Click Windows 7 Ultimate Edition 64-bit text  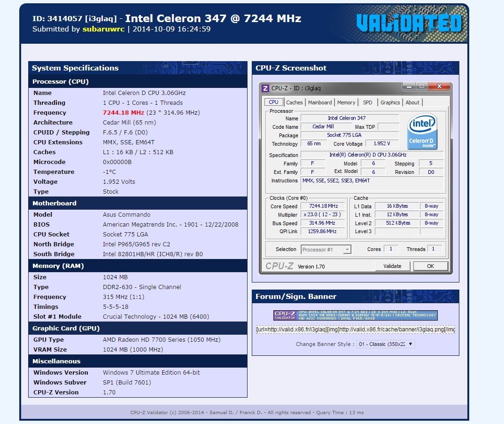click(151, 373)
